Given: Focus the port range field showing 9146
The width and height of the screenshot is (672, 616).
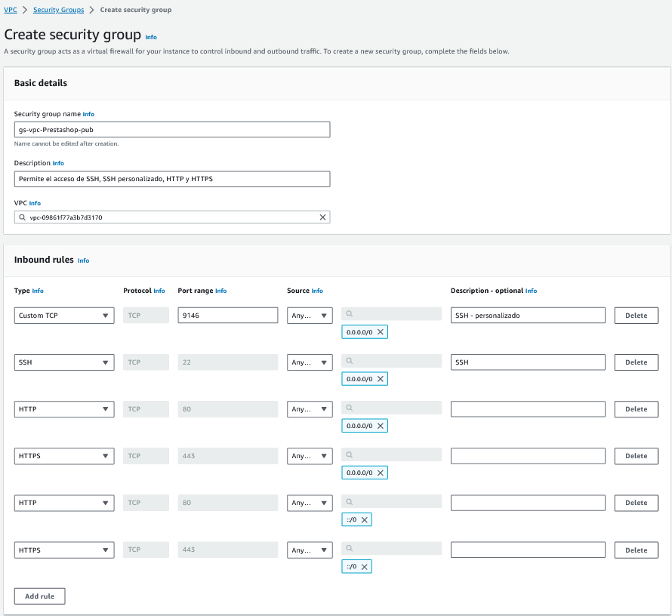Looking at the screenshot, I should tap(227, 316).
